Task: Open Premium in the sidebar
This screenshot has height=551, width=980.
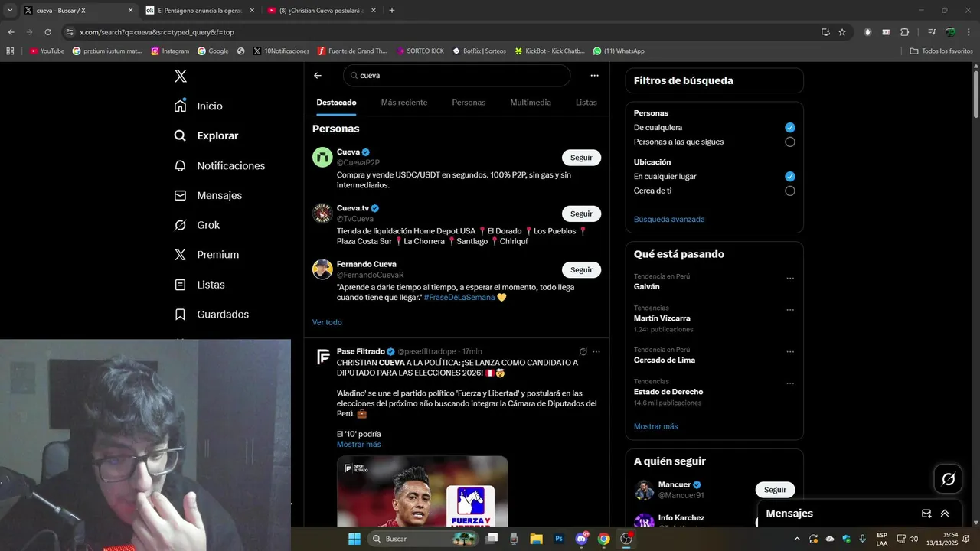Action: pos(206,254)
